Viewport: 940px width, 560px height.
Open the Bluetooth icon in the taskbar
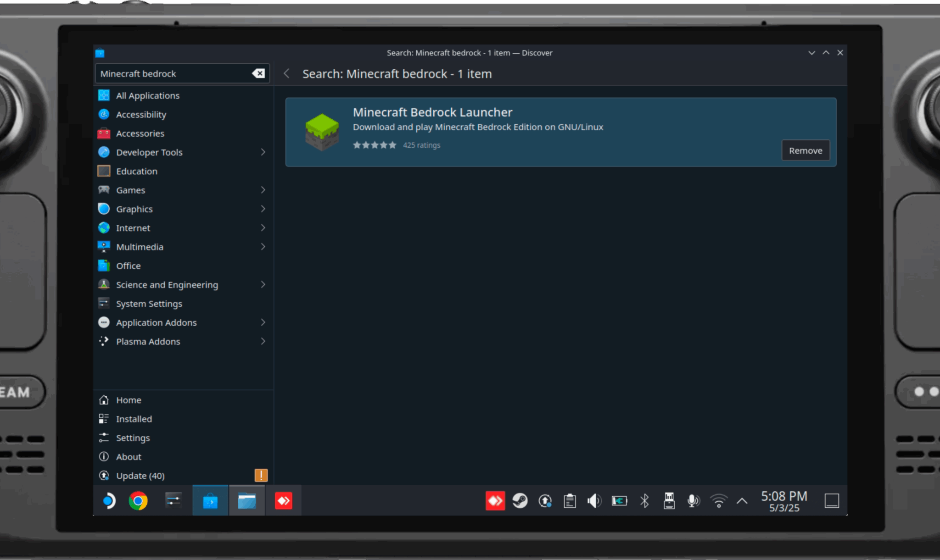point(644,501)
